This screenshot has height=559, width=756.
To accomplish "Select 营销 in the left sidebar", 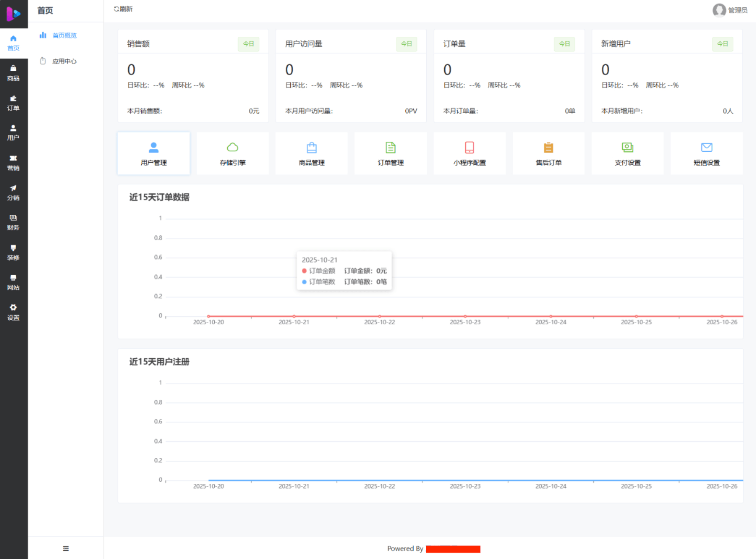I will [14, 163].
